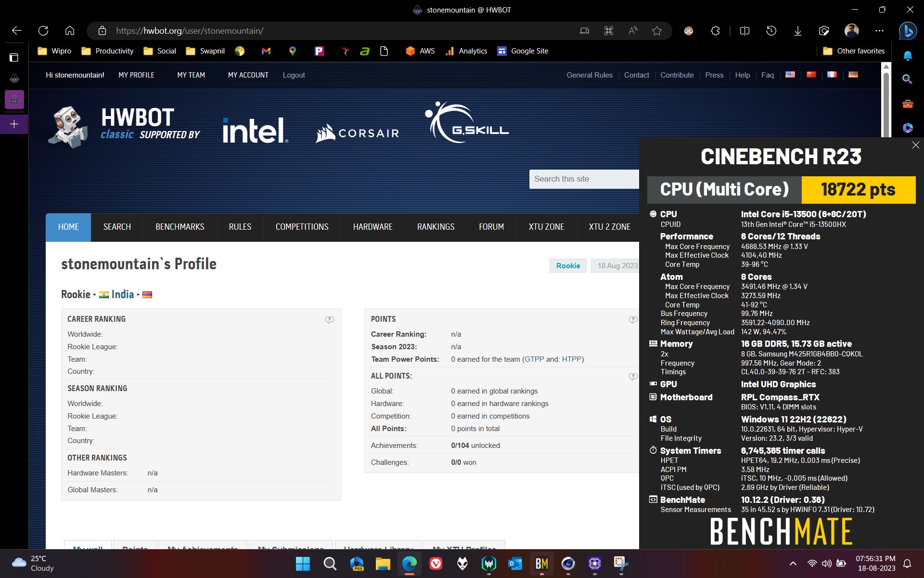Switch site language to the US flag
924x578 pixels.
pyautogui.click(x=790, y=75)
